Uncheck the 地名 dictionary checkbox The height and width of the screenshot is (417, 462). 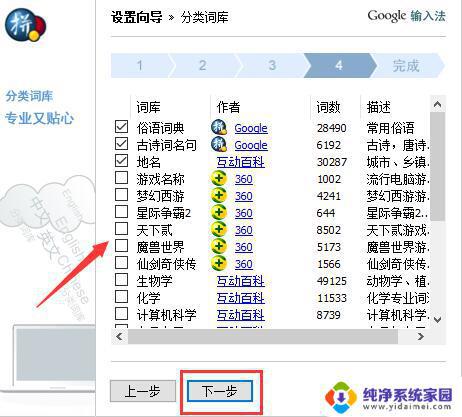coord(121,161)
